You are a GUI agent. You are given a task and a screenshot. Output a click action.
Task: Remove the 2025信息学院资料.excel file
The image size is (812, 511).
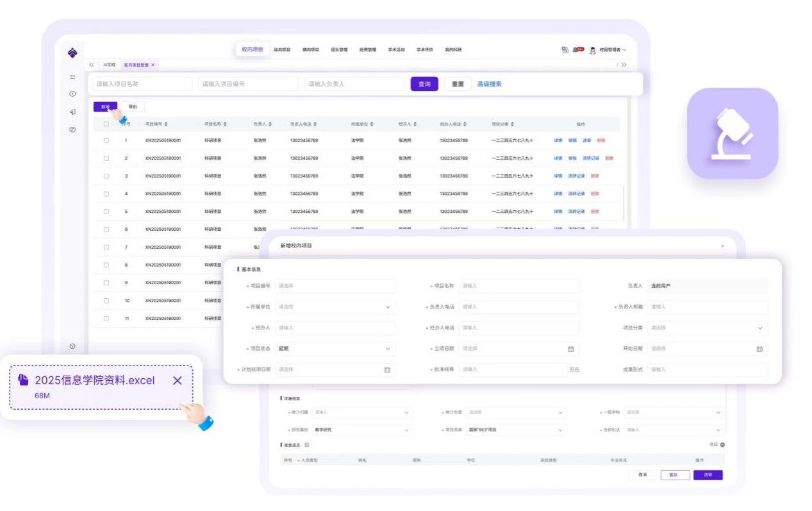pos(178,380)
